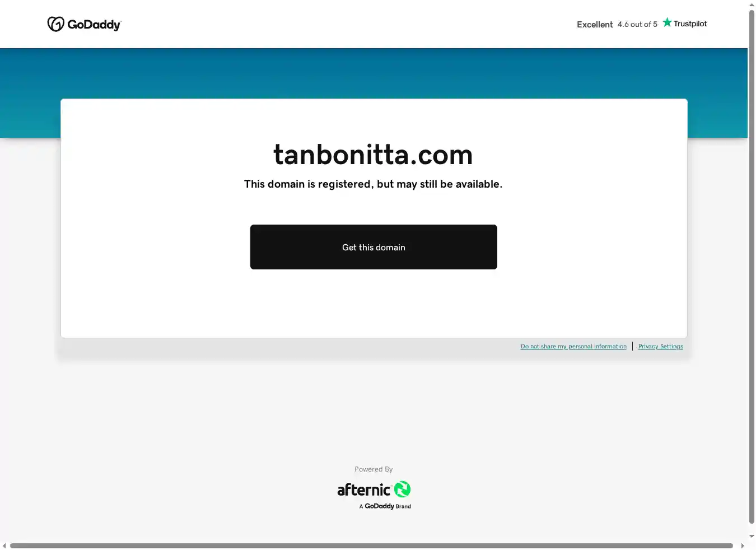Screen dimensions: 756x550
Task: Click the tanbonitta.com domain heading
Action: pyautogui.click(x=374, y=155)
